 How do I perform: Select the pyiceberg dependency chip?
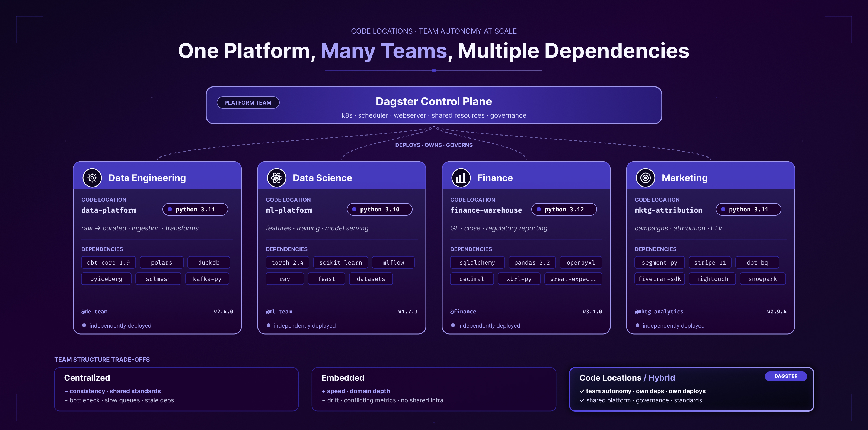tap(106, 279)
